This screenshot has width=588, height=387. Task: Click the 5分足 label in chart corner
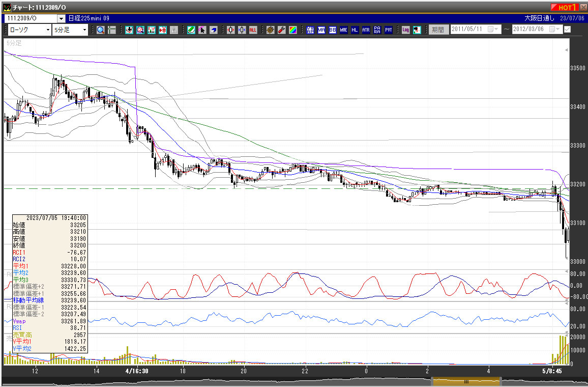(x=14, y=43)
